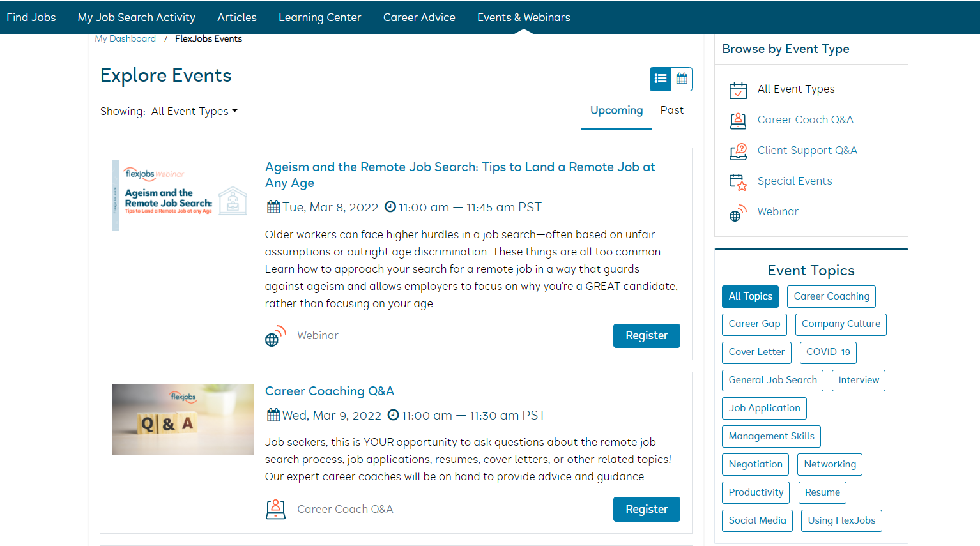
Task: Select Events & Webinars navigation item
Action: (524, 17)
